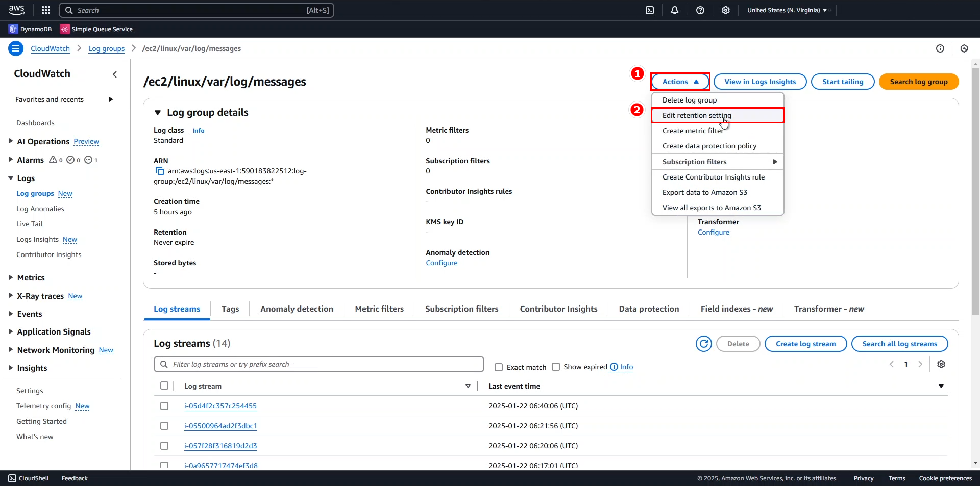Refresh the log streams list
This screenshot has width=980, height=486.
(x=704, y=344)
